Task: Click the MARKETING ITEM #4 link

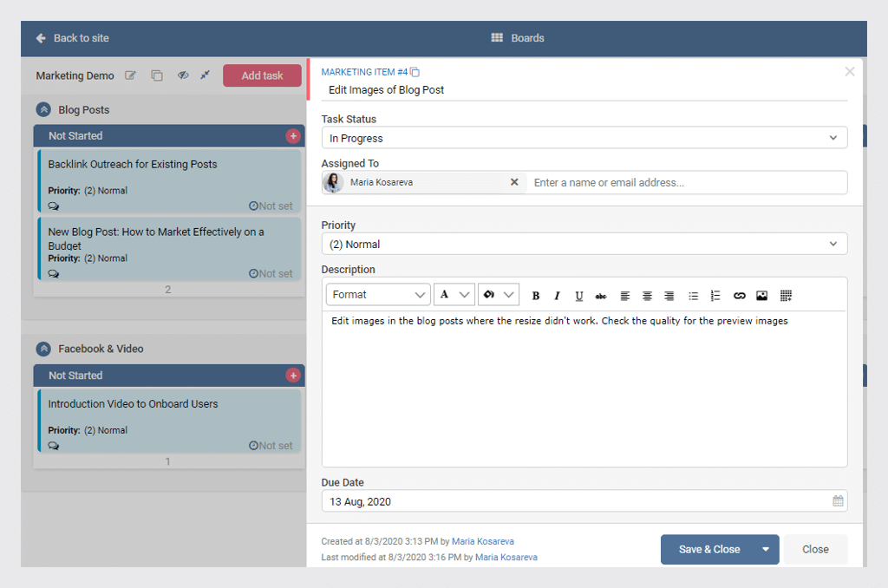Action: tap(364, 72)
